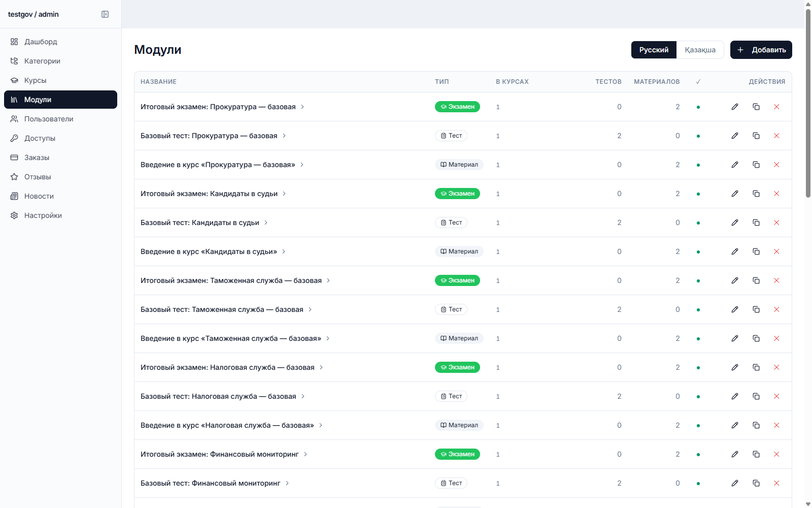Open Настройки menu item

pyautogui.click(x=60, y=215)
